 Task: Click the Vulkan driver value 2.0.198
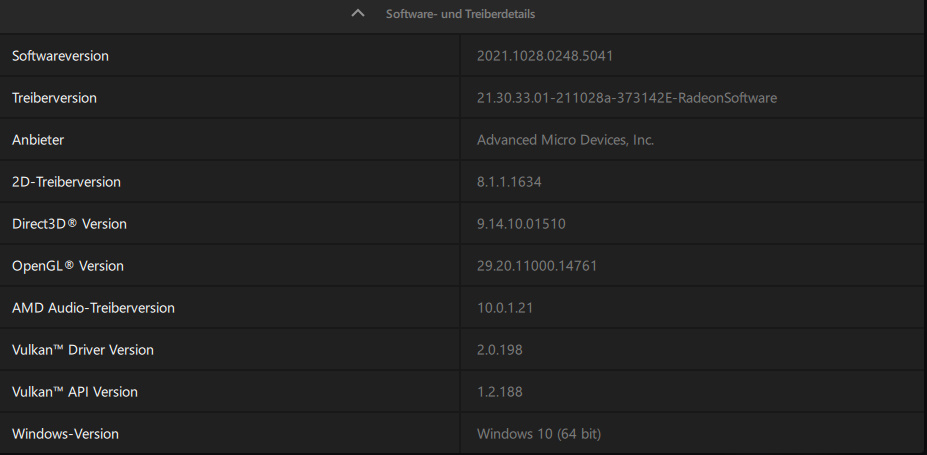pos(500,350)
